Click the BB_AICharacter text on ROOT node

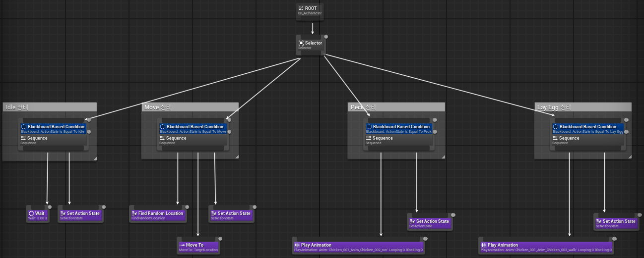pos(310,13)
